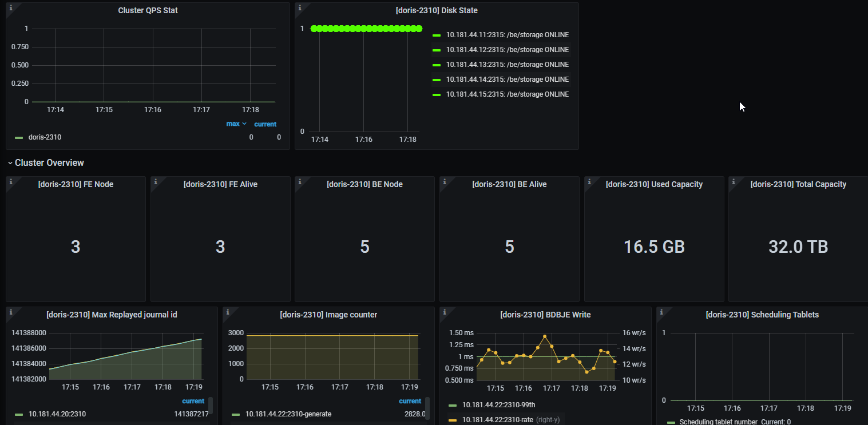Open the Cluster QPS Stat panel title menu
This screenshot has height=425, width=868.
coord(148,10)
